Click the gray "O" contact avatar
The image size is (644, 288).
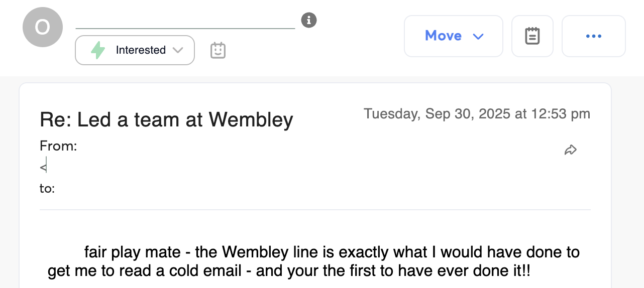coord(43,28)
